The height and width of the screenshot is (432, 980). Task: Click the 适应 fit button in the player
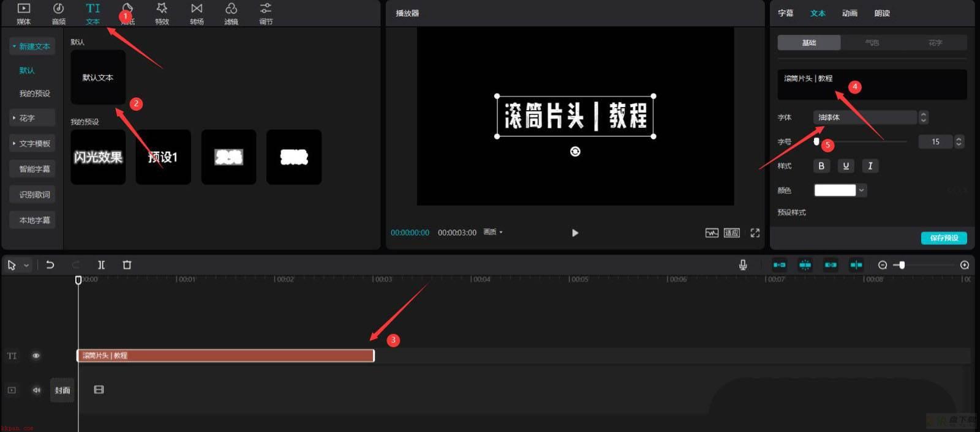(732, 233)
